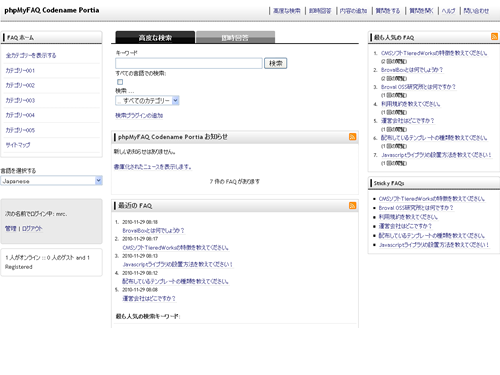
Task: Open popular FAQ 2 about BrovalBox
Action: point(412,70)
